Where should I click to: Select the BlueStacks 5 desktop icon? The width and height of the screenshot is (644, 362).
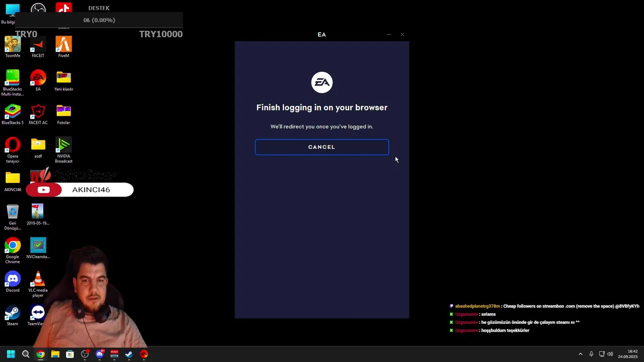coord(13,115)
